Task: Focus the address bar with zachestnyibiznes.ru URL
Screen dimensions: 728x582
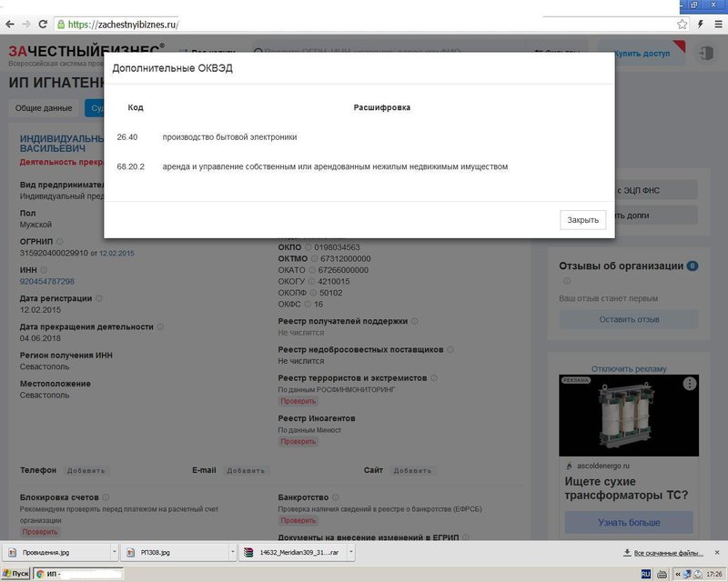Action: (x=365, y=25)
